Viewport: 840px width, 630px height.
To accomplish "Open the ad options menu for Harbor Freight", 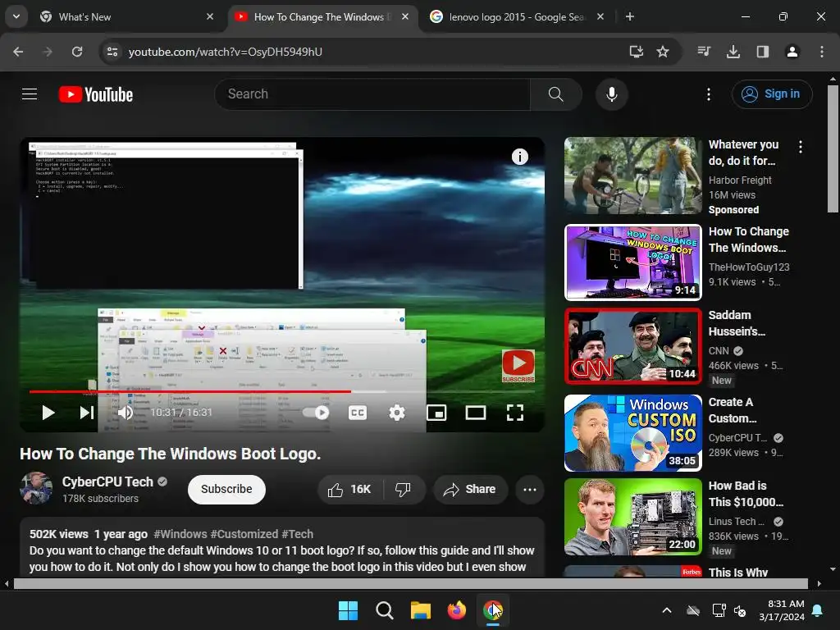I will (801, 147).
